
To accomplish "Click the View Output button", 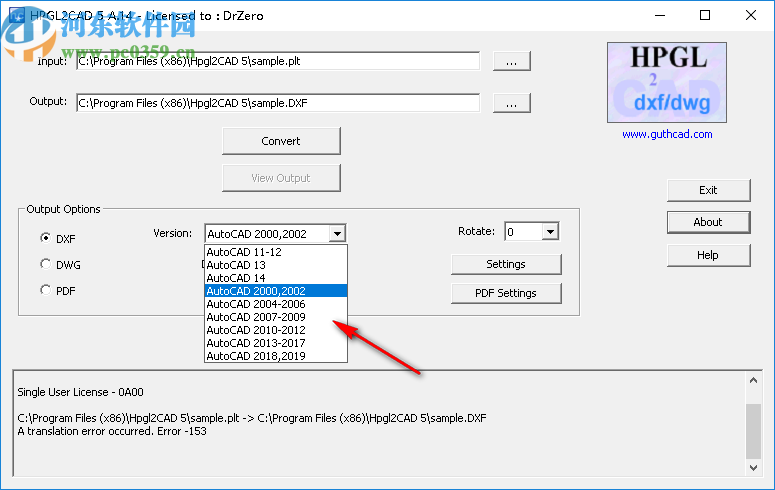I will 281,178.
